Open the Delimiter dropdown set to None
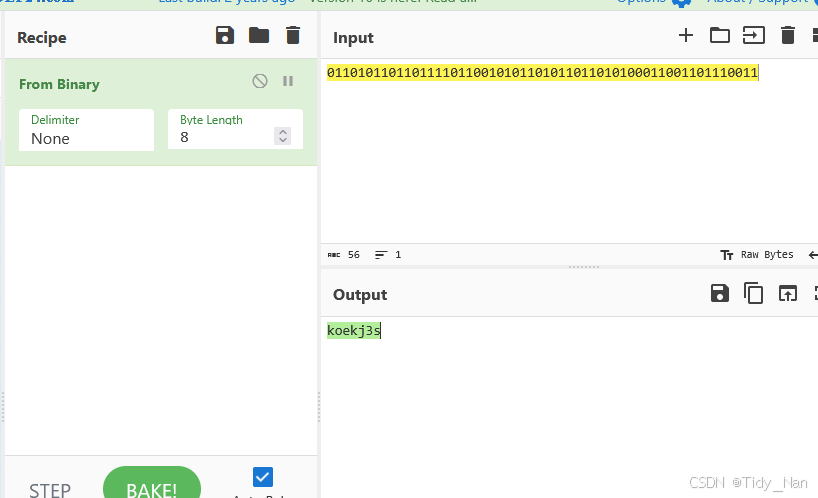Image resolution: width=818 pixels, height=498 pixels. coord(87,130)
